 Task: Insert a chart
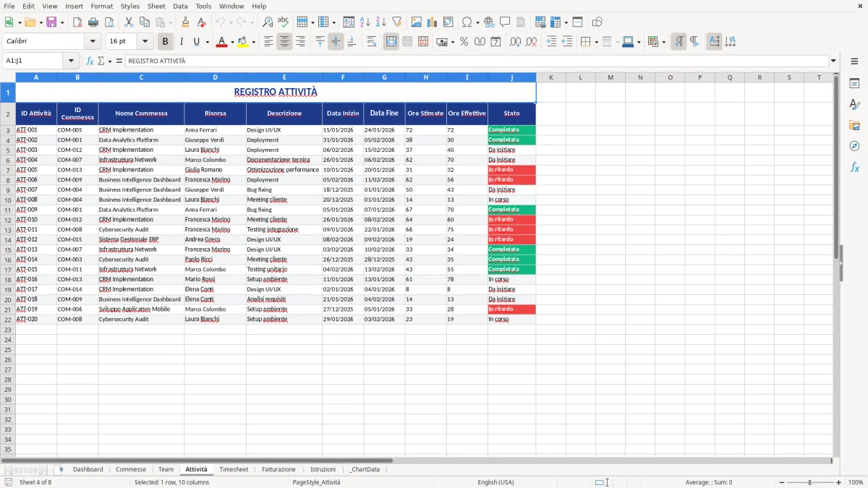(x=430, y=22)
